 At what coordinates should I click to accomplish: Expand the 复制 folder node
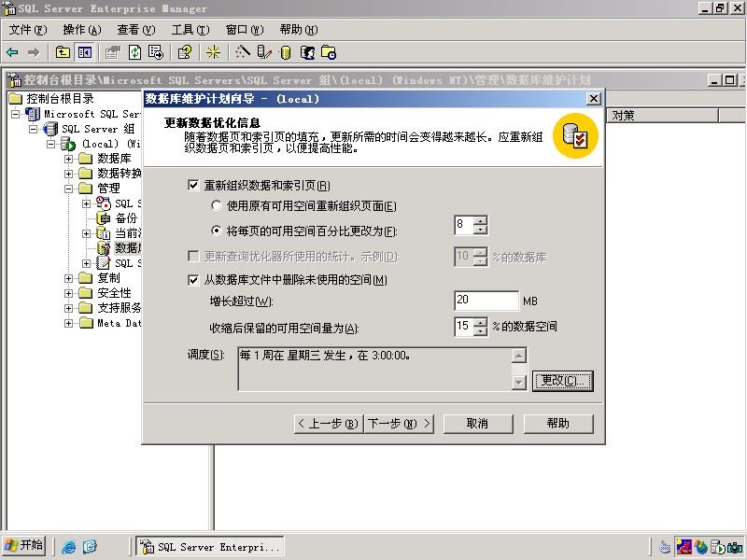coord(68,278)
